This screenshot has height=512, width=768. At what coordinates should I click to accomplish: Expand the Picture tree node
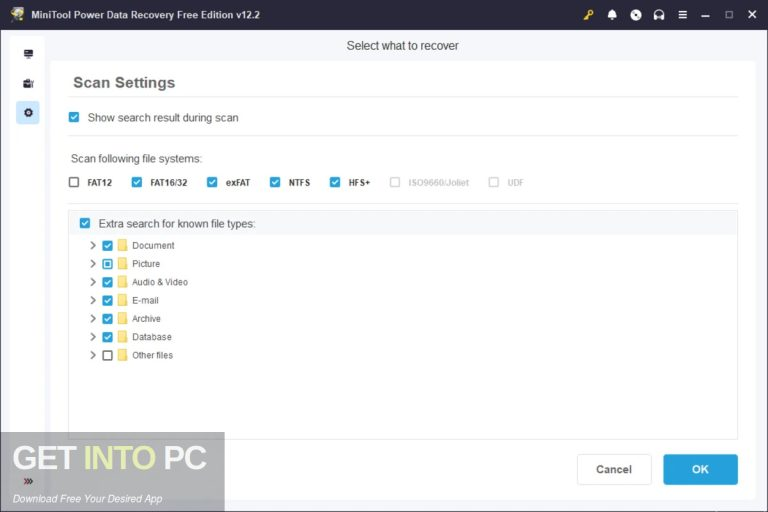93,264
